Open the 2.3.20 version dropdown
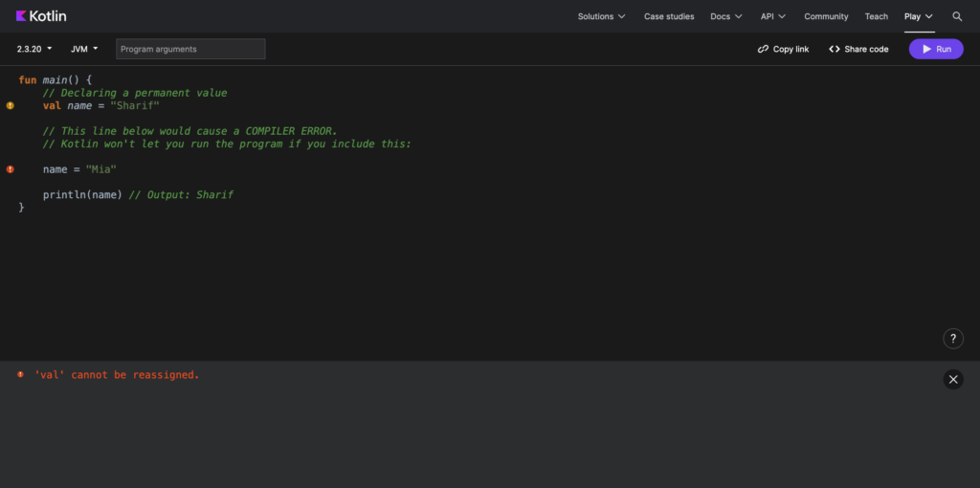Image resolution: width=980 pixels, height=488 pixels. click(34, 49)
